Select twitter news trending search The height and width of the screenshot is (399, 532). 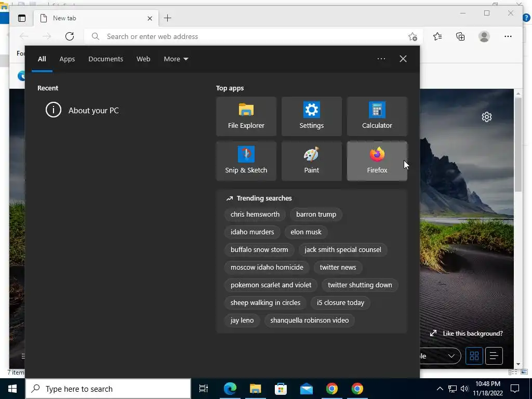[x=338, y=268]
